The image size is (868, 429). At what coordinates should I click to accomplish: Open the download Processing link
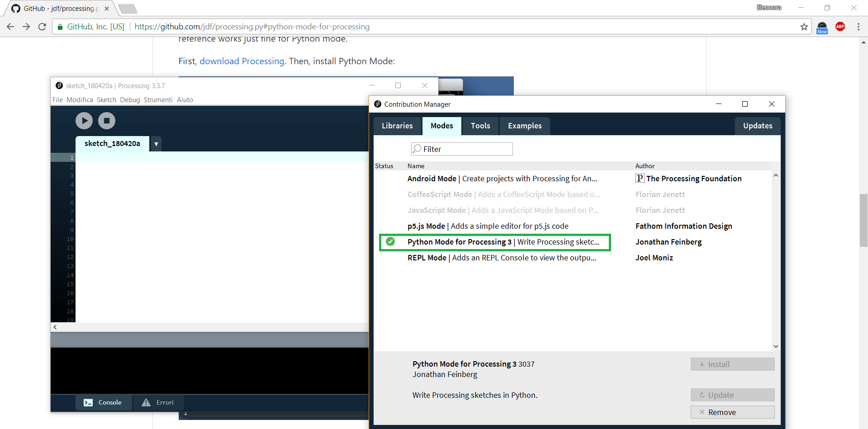click(x=242, y=61)
